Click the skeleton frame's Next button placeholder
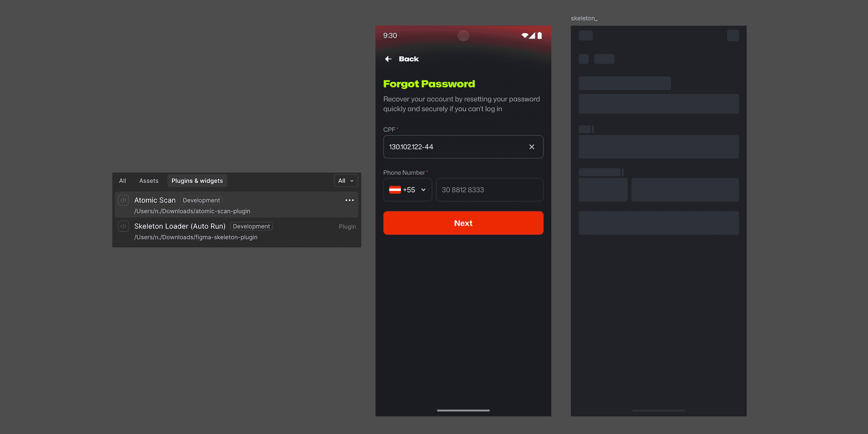 click(659, 223)
